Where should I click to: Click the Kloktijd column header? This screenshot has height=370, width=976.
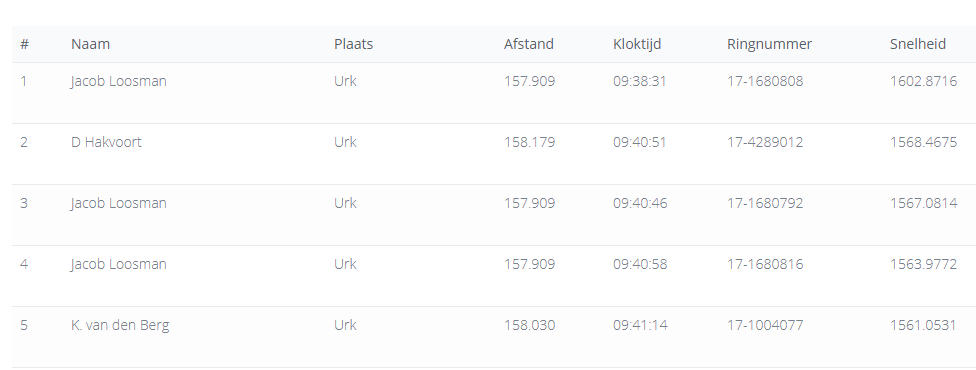coord(637,44)
